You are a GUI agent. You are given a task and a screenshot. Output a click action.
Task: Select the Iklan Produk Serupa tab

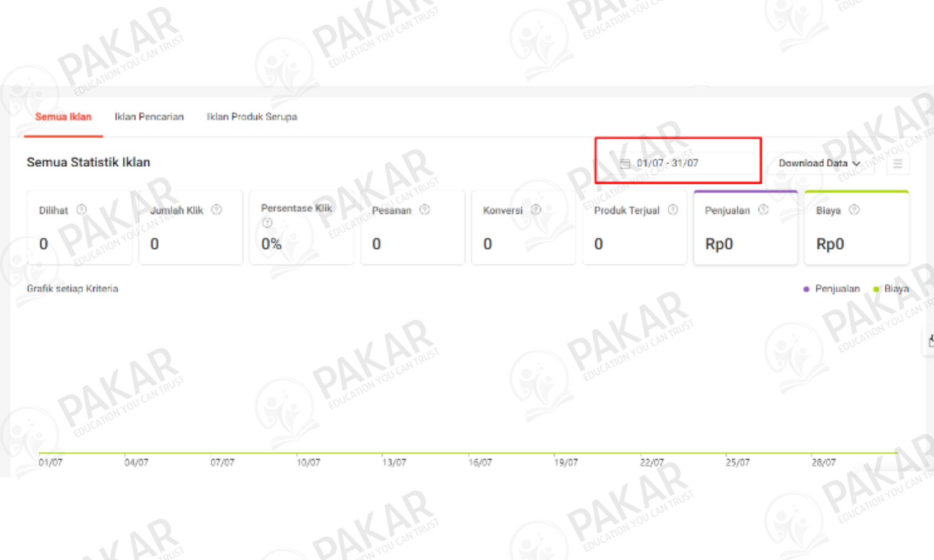click(x=252, y=117)
